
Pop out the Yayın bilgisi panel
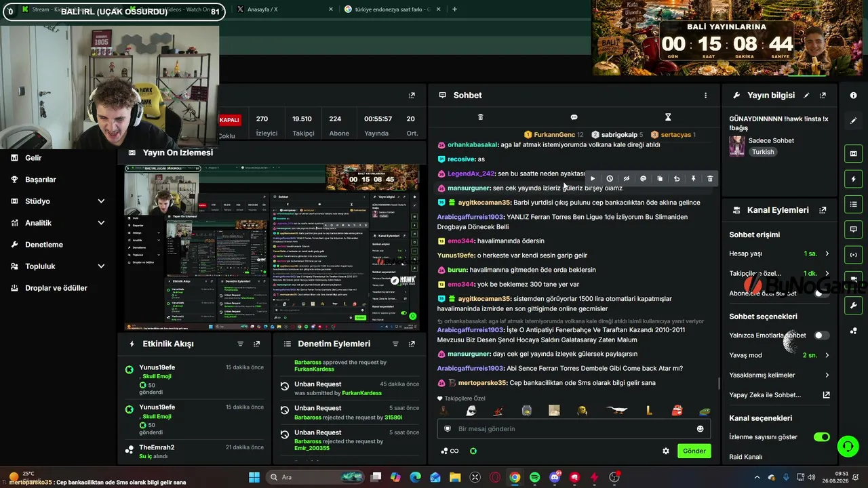tap(823, 96)
